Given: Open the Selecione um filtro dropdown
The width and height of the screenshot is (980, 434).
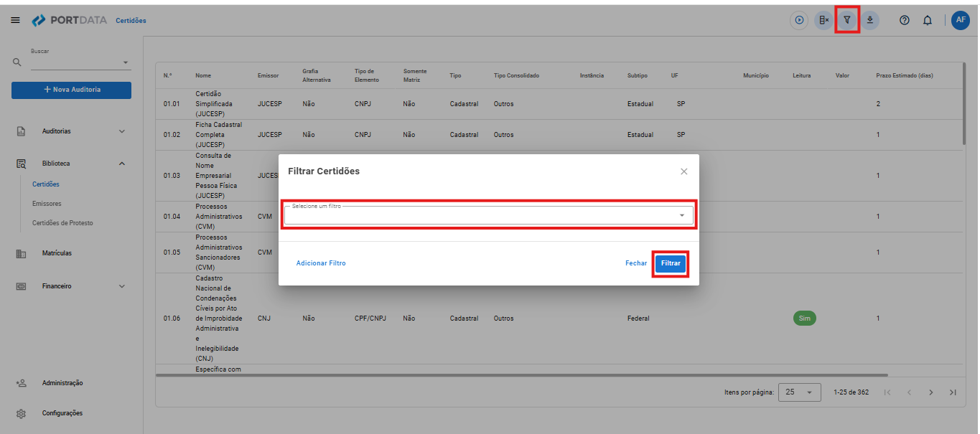Looking at the screenshot, I should 489,215.
